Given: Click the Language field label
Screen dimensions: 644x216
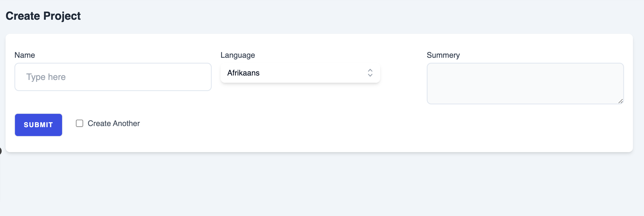Looking at the screenshot, I should [x=238, y=55].
